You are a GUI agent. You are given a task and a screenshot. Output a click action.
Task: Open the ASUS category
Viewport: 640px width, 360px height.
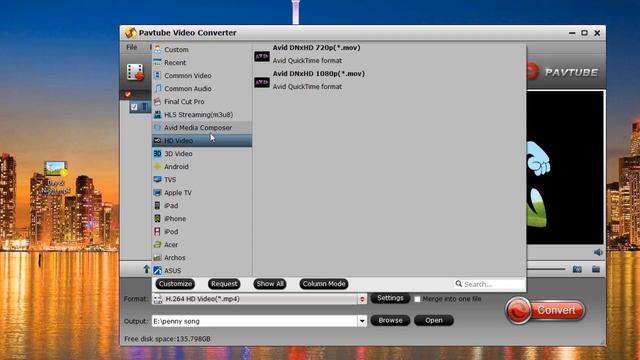click(x=202, y=271)
